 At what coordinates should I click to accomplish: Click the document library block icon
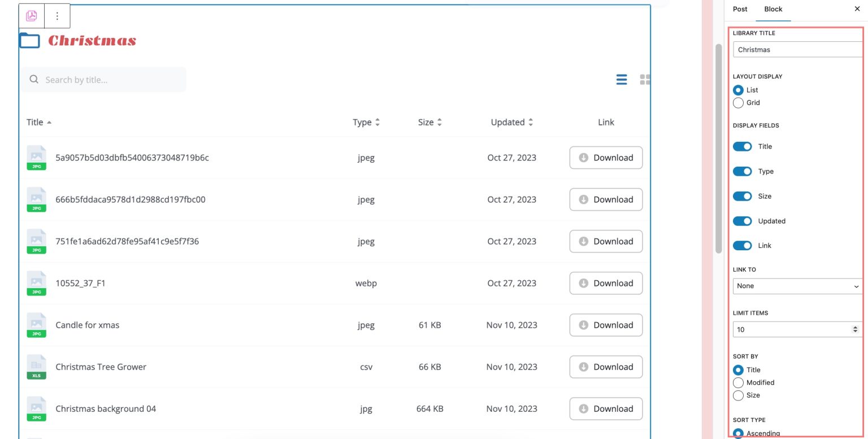tap(31, 16)
